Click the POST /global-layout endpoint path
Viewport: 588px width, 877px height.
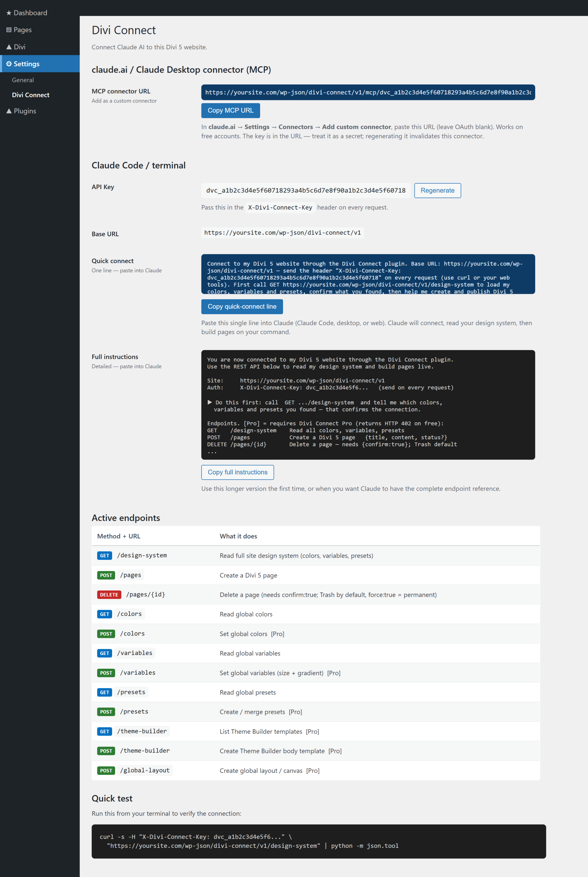[145, 770]
